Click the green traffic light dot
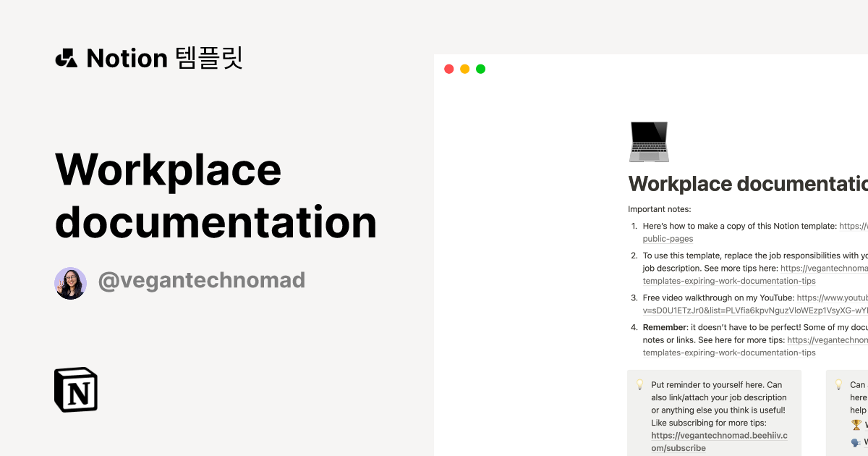The width and height of the screenshot is (868, 456). (480, 68)
